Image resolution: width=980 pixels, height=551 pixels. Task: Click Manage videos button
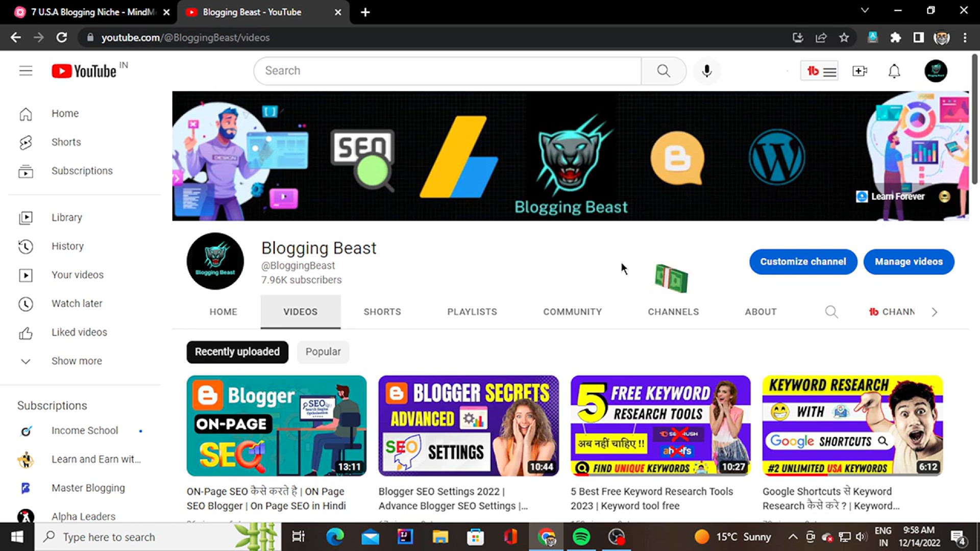(x=909, y=262)
